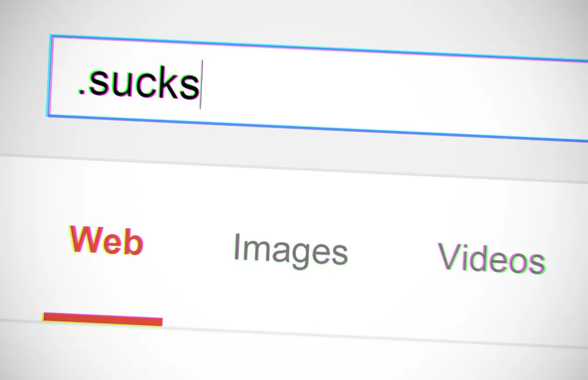Switch to the Videos tab
The height and width of the screenshot is (380, 588).
(491, 258)
